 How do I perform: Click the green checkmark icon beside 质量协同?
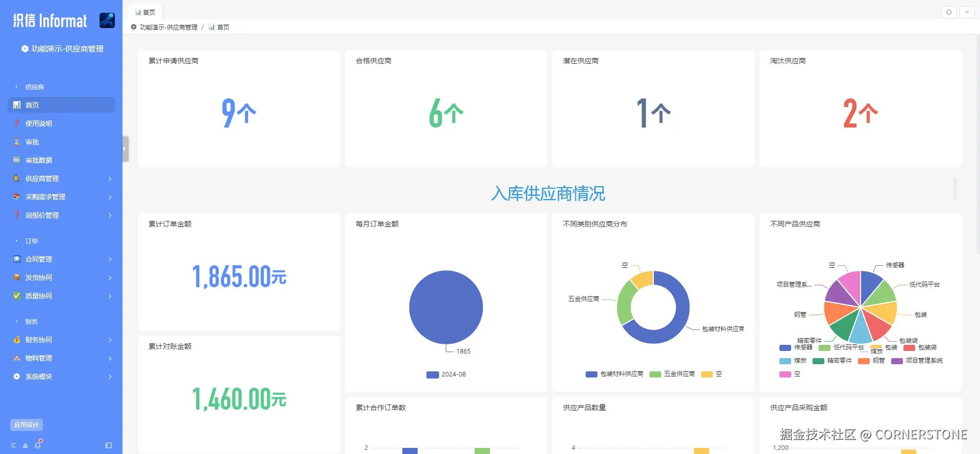click(x=17, y=296)
